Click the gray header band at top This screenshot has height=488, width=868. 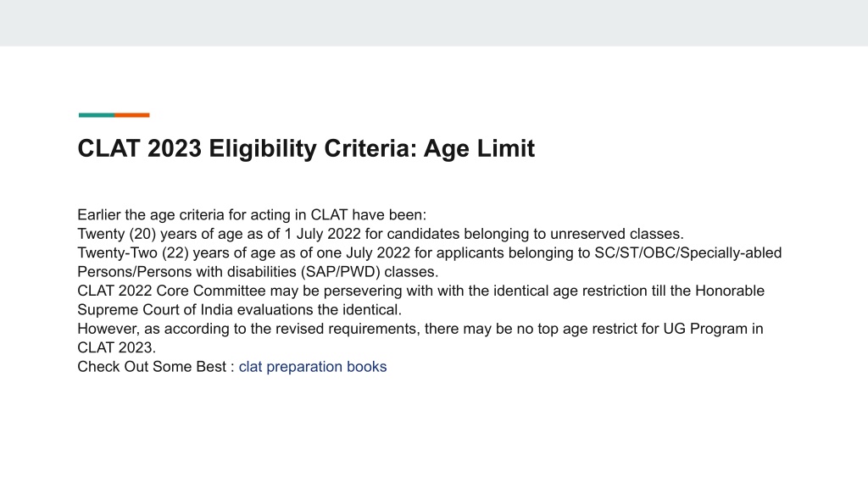(x=434, y=23)
